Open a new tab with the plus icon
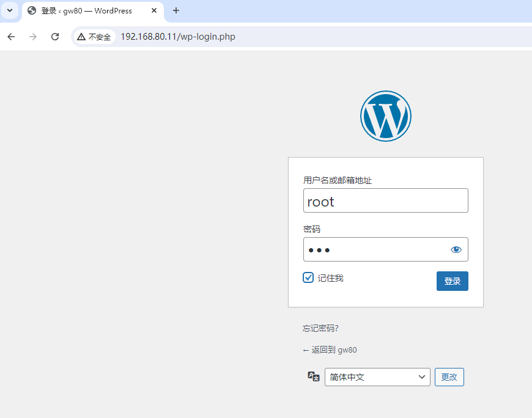The width and height of the screenshot is (532, 418). point(175,10)
